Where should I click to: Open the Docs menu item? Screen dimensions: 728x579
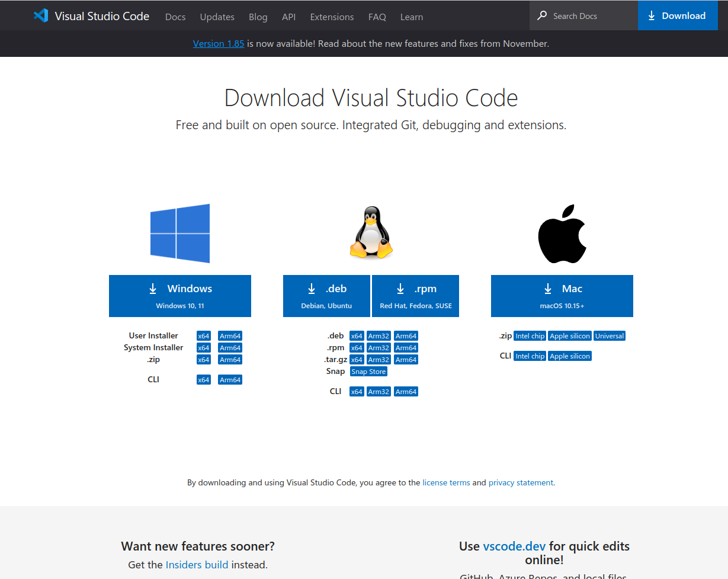point(175,17)
